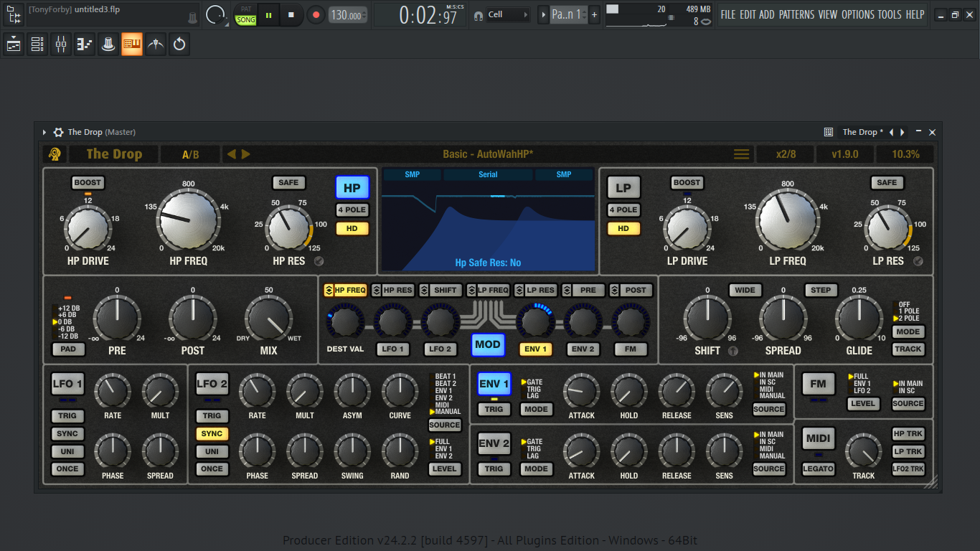
Task: Click the LEGATO button in MIDI section
Action: [x=818, y=469]
